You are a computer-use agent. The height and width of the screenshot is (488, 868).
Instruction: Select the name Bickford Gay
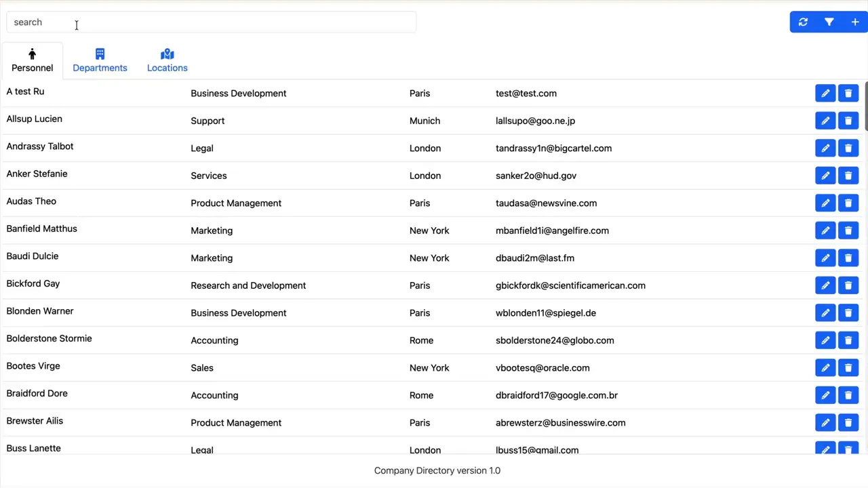point(33,283)
